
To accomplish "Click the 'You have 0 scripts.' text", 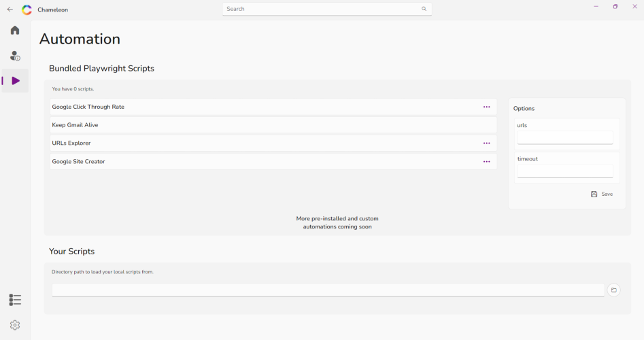I will [x=73, y=88].
